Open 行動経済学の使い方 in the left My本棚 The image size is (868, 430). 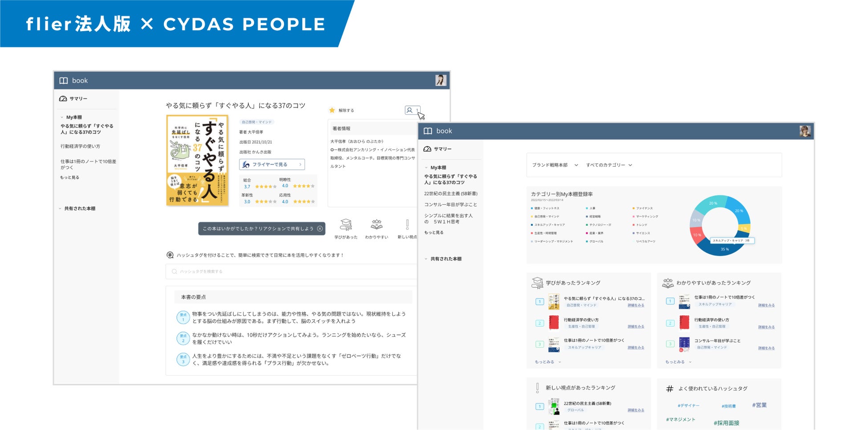pyautogui.click(x=81, y=146)
